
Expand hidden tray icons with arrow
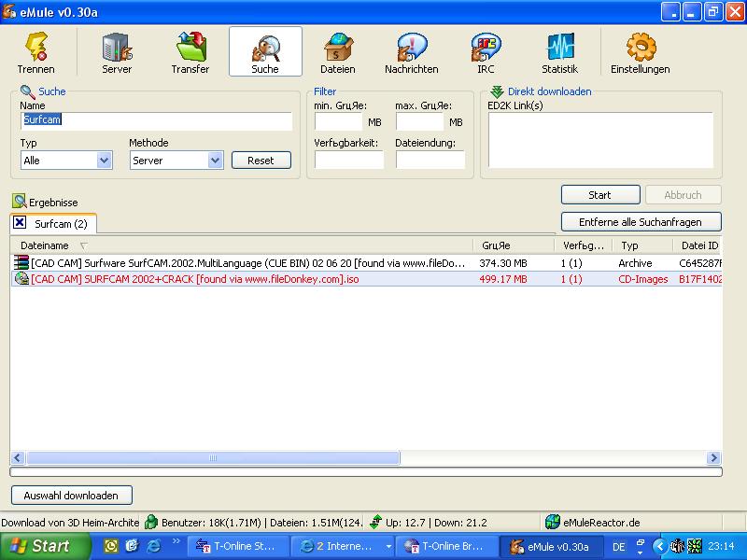point(659,546)
